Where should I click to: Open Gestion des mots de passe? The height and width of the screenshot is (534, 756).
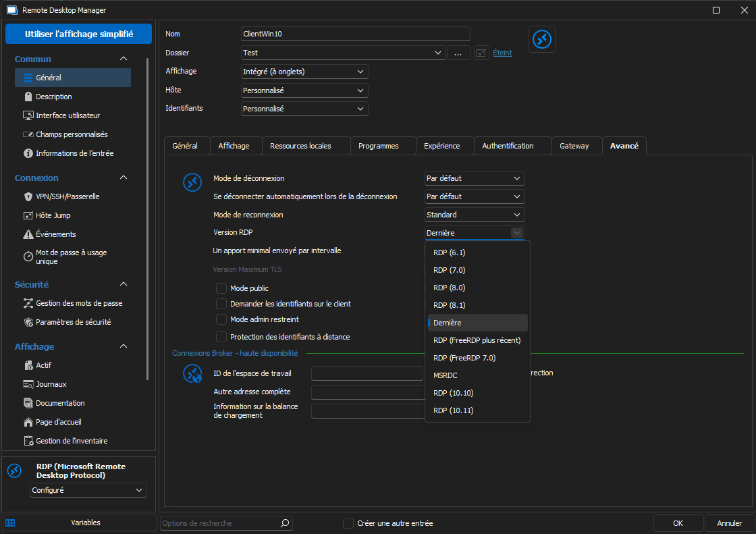pos(79,303)
